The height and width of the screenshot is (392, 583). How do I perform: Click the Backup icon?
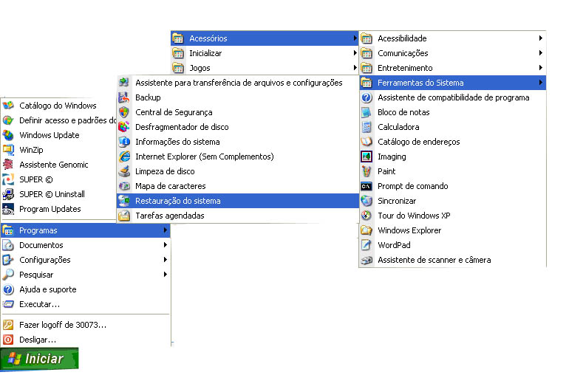click(124, 97)
